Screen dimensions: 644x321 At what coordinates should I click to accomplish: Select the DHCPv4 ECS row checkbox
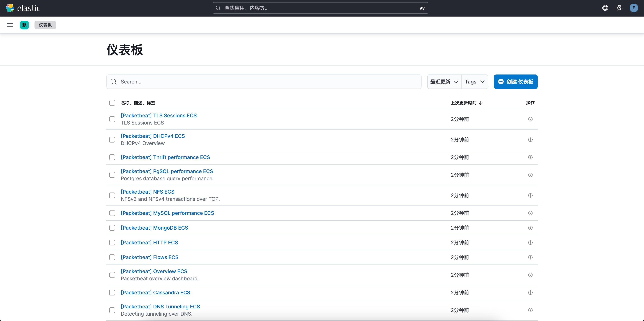(x=112, y=140)
